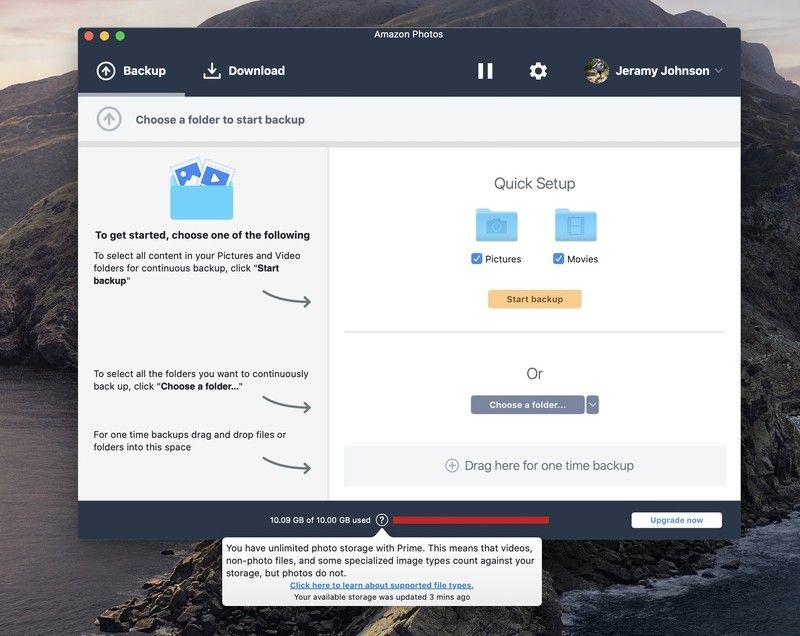Click the red close window button
Image resolution: width=800 pixels, height=636 pixels.
click(x=89, y=36)
